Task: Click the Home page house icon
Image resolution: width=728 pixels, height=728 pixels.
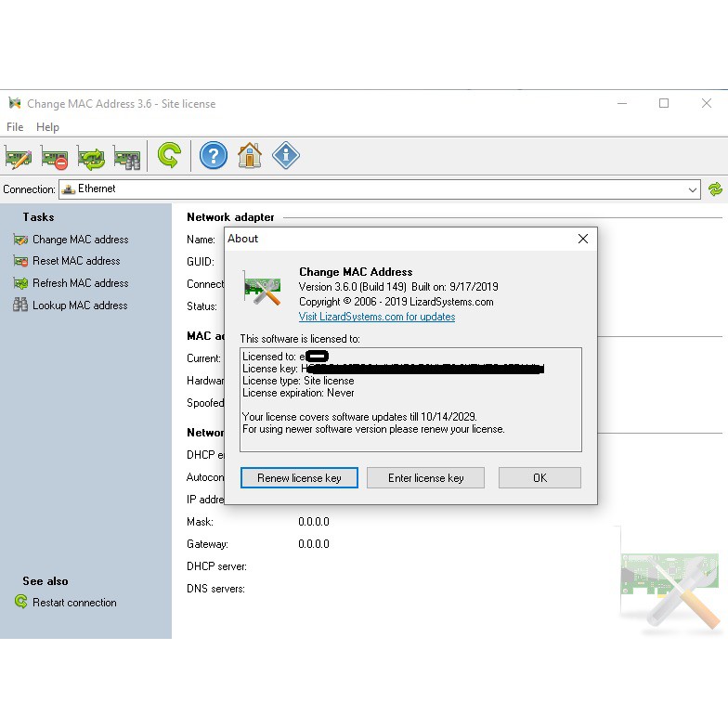Action: 250,156
